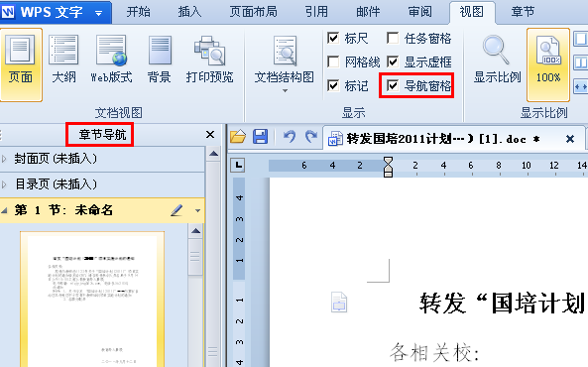
Task: Open the 开始 ribbon tab
Action: click(x=138, y=12)
